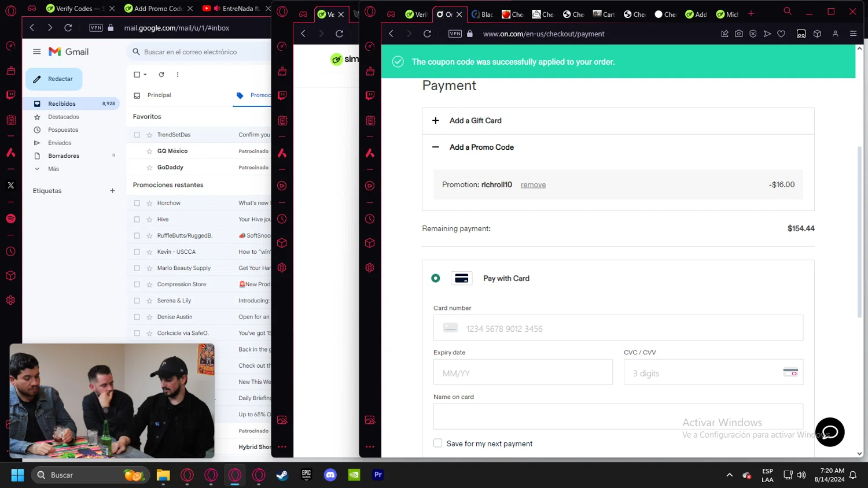Reload page in the middle browser window
This screenshot has width=868, height=488.
point(339,34)
